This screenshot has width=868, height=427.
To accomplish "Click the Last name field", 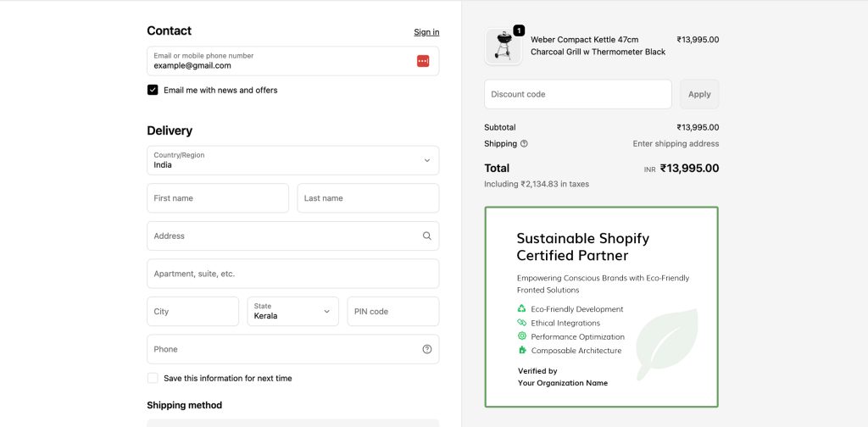I will pos(368,198).
